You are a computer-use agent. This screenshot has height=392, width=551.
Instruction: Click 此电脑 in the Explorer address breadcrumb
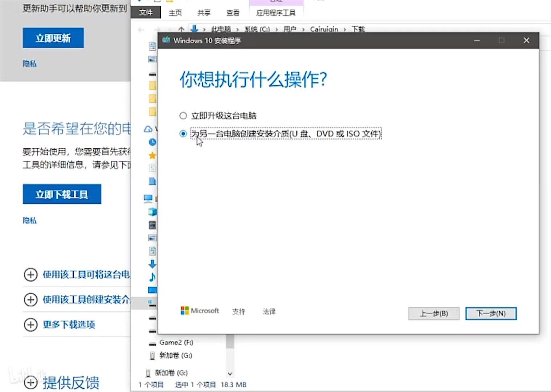point(221,29)
